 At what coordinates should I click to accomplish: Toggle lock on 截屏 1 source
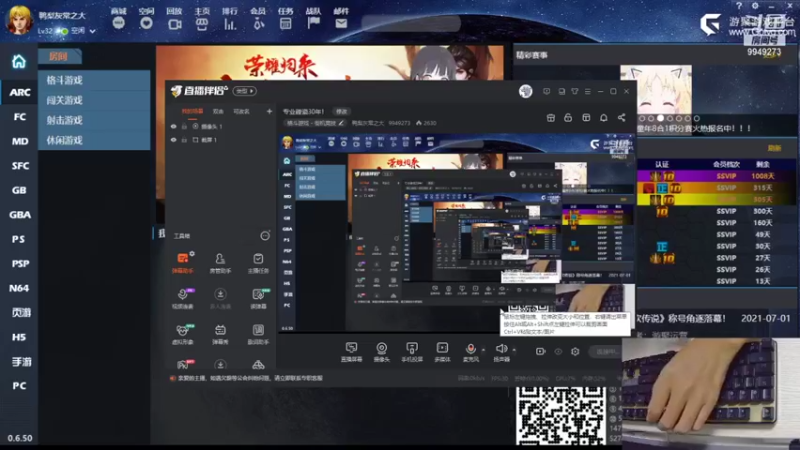point(184,140)
